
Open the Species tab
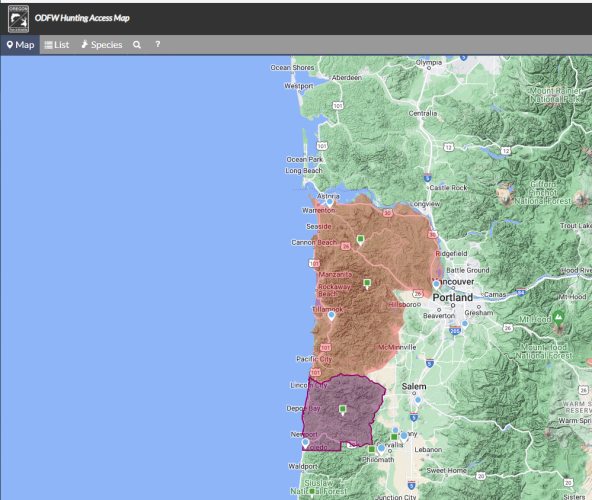pos(102,45)
